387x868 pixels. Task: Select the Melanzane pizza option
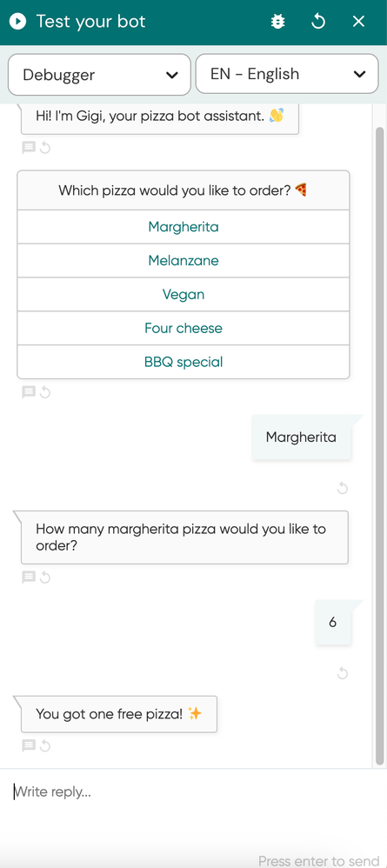[183, 261]
